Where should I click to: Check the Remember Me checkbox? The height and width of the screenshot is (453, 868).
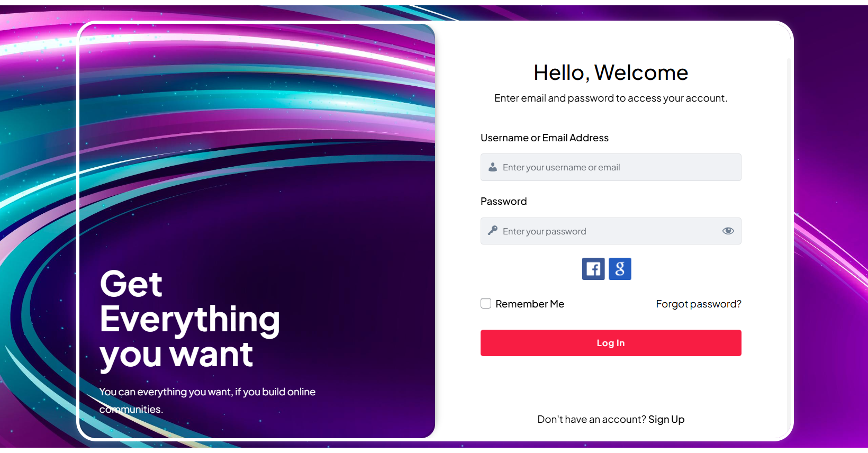pyautogui.click(x=486, y=303)
